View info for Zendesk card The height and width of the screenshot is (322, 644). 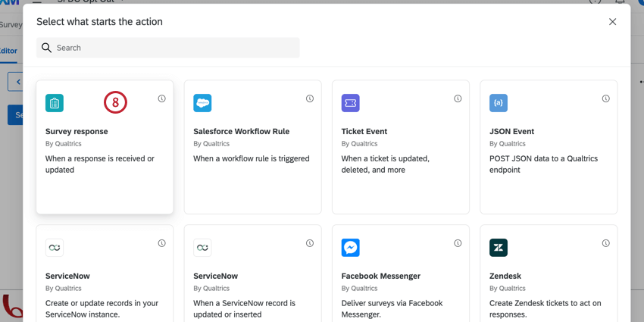click(x=606, y=243)
